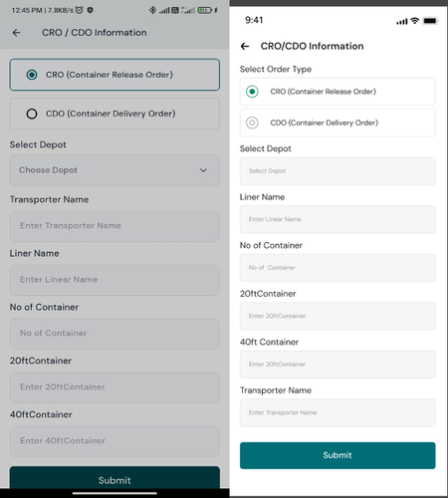
Task: Tap the teal Submit button on right
Action: (x=337, y=455)
